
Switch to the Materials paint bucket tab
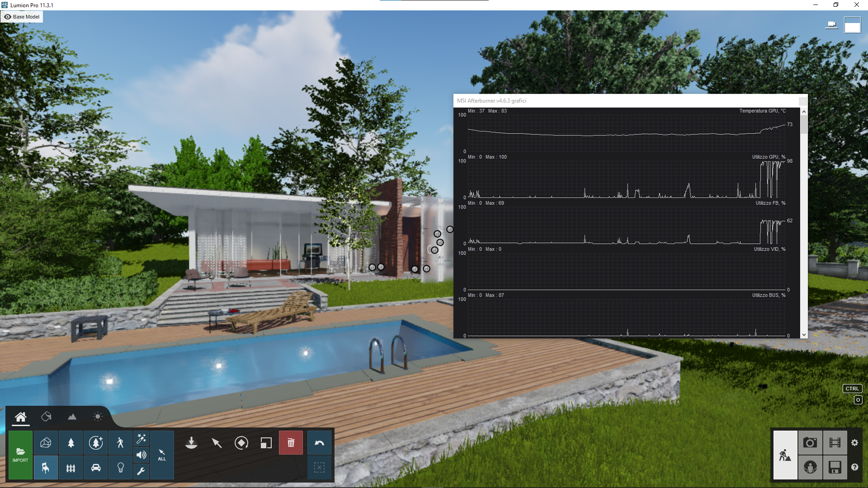(46, 417)
